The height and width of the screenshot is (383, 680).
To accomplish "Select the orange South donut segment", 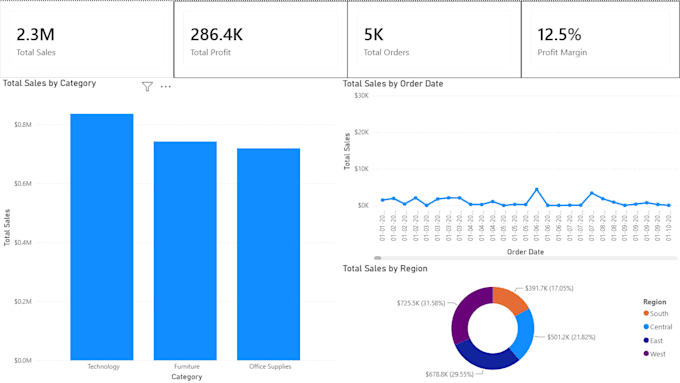I will (x=510, y=299).
